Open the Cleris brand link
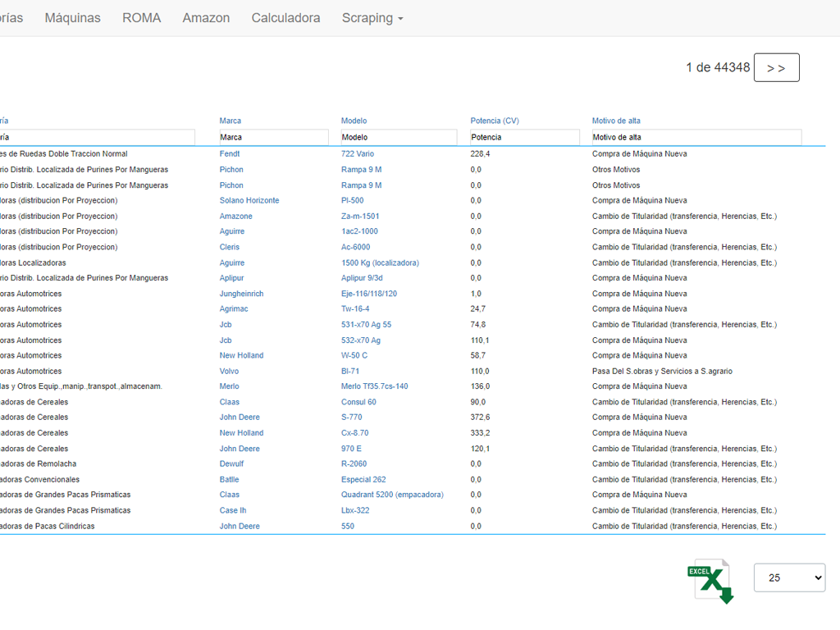 click(x=230, y=247)
